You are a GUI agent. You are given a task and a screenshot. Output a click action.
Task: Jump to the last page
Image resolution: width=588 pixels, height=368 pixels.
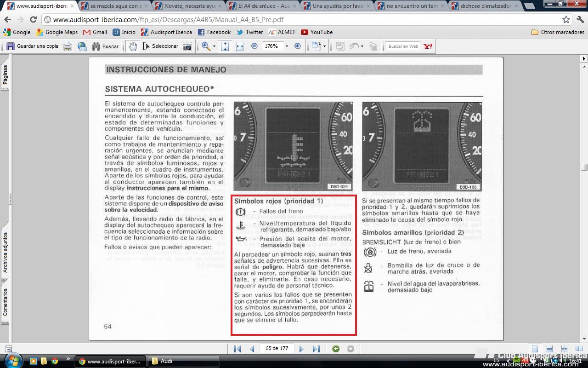(316, 349)
